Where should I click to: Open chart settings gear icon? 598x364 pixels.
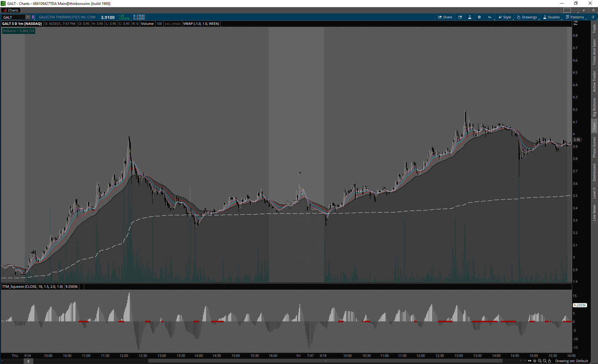[479, 17]
